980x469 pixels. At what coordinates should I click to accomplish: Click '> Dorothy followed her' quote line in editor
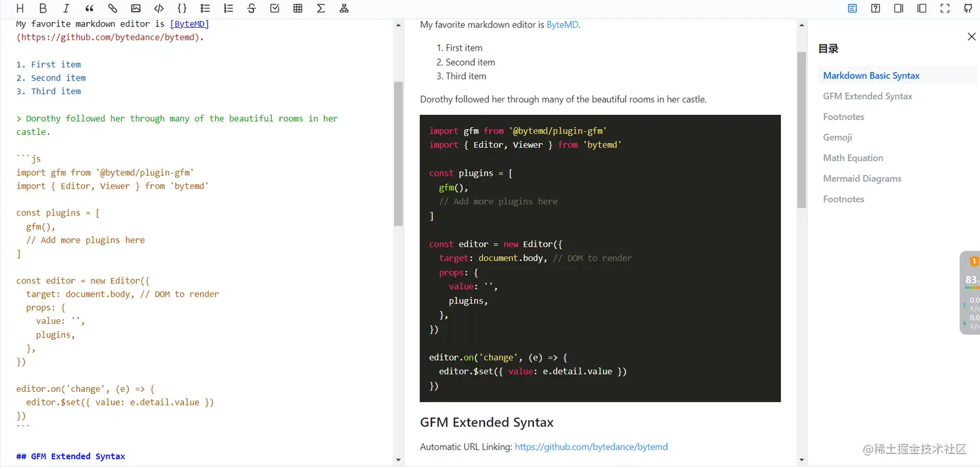pyautogui.click(x=177, y=125)
